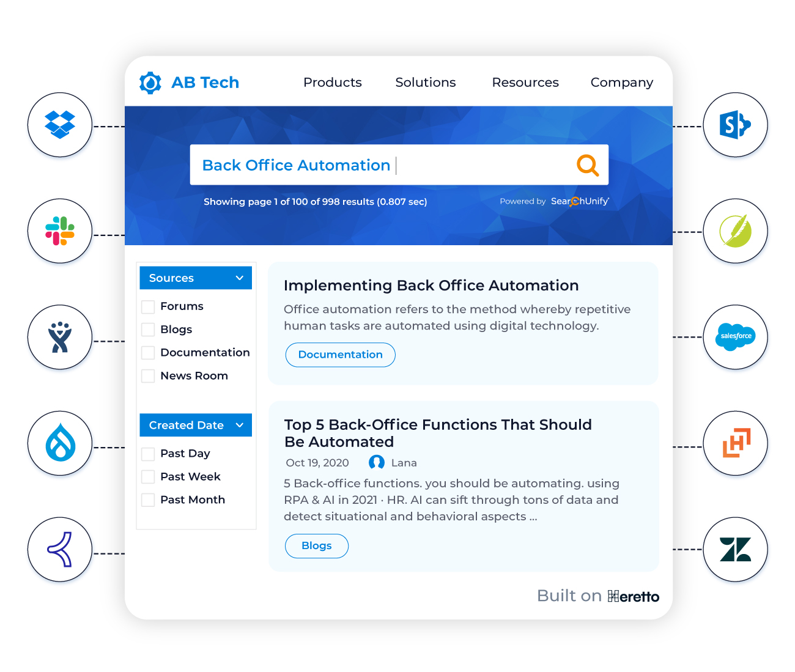Click the Salesforce cloud icon
Viewport: 795px width, 672px height.
click(735, 337)
